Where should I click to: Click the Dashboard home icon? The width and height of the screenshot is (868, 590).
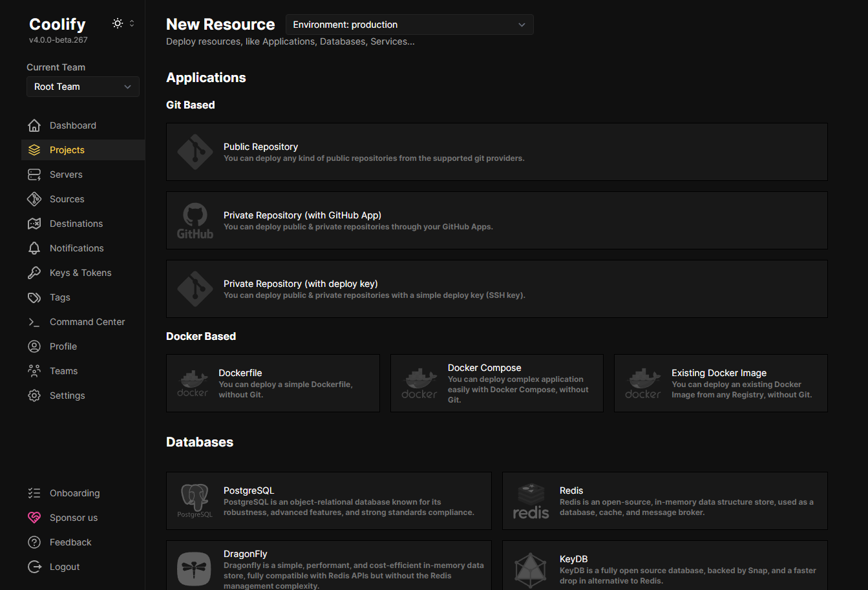click(x=34, y=125)
